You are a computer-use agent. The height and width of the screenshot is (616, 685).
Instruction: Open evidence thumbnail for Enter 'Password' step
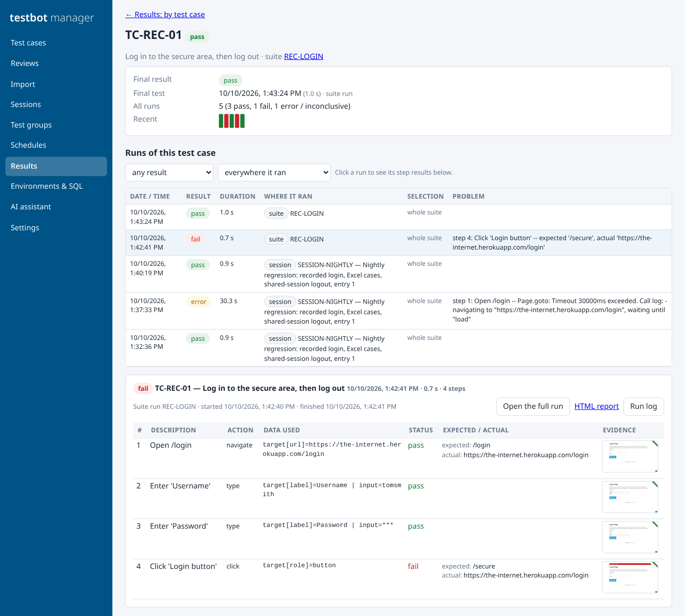[630, 537]
